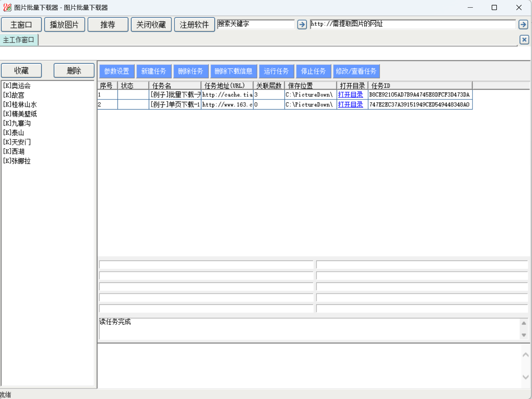Click the 删除 button in the sidebar

pyautogui.click(x=74, y=71)
